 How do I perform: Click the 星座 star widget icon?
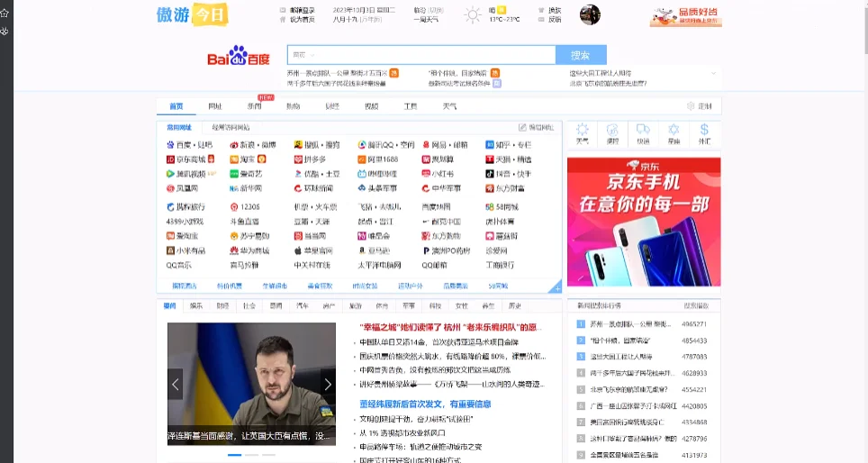(674, 133)
